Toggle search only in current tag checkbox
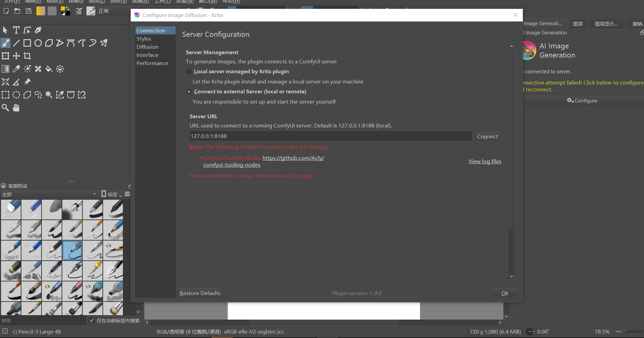Screen dimensions: 644x338 tap(92, 320)
